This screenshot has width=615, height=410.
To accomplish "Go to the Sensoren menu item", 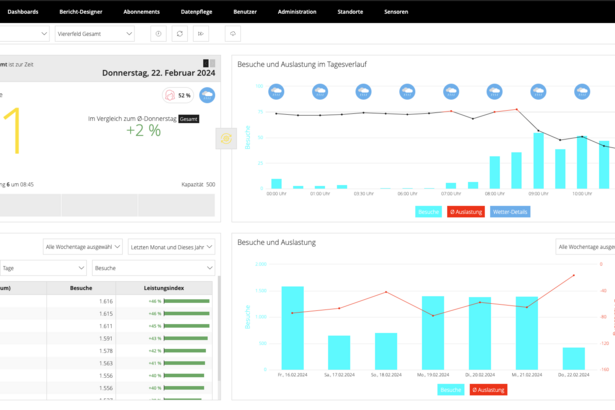I will [x=396, y=12].
